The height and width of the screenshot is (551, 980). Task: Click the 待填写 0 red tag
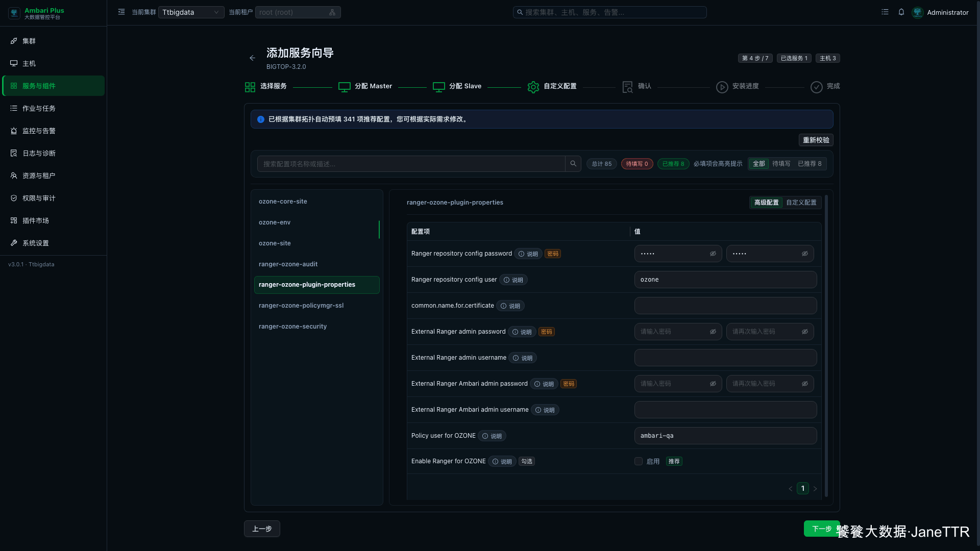(x=637, y=164)
